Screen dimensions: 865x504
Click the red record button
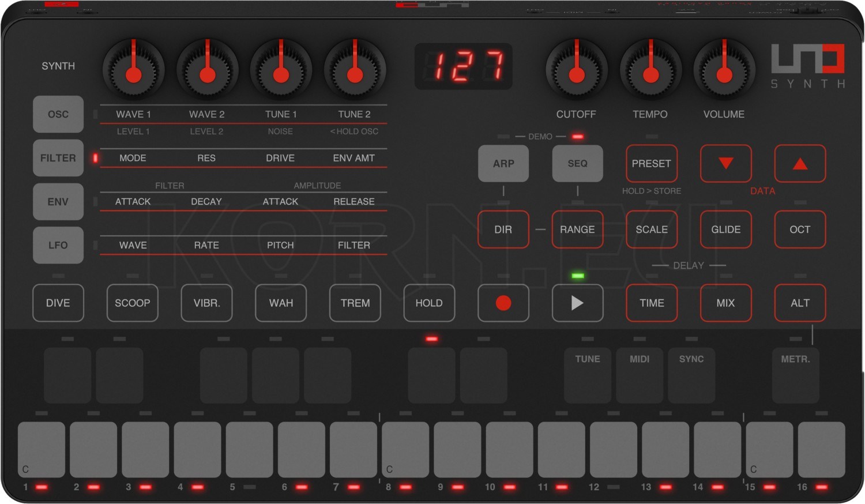tap(503, 303)
